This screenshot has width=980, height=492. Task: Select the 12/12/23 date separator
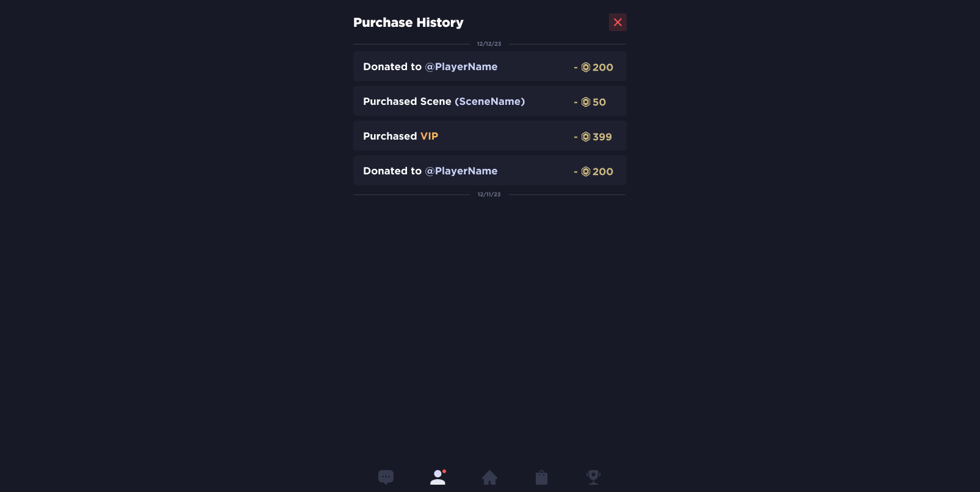[x=489, y=44]
